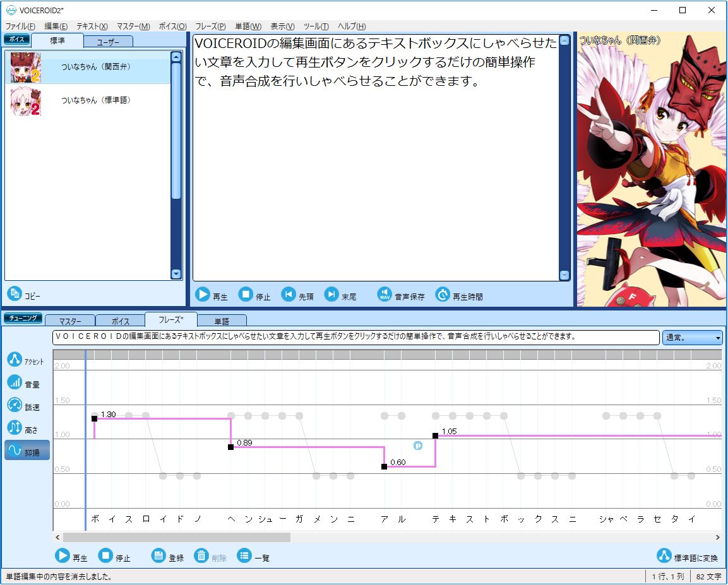Open the マスター menu in the menu bar
This screenshot has height=585, width=728.
tap(133, 27)
